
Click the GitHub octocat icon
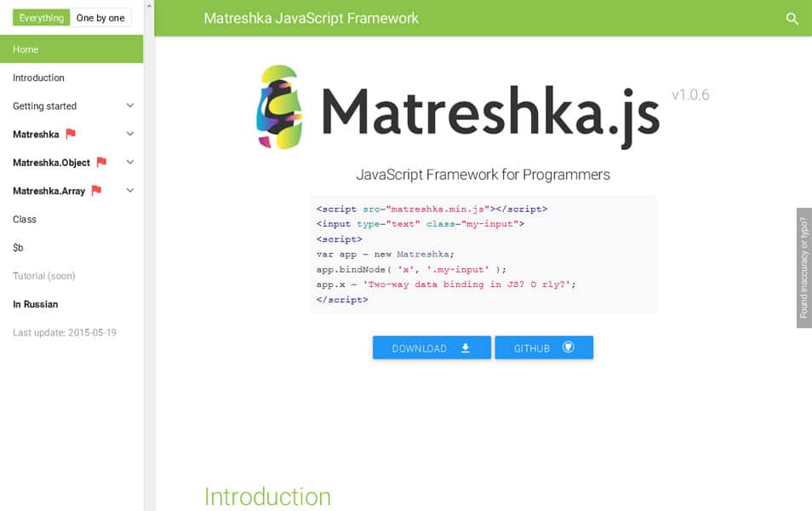coord(568,347)
